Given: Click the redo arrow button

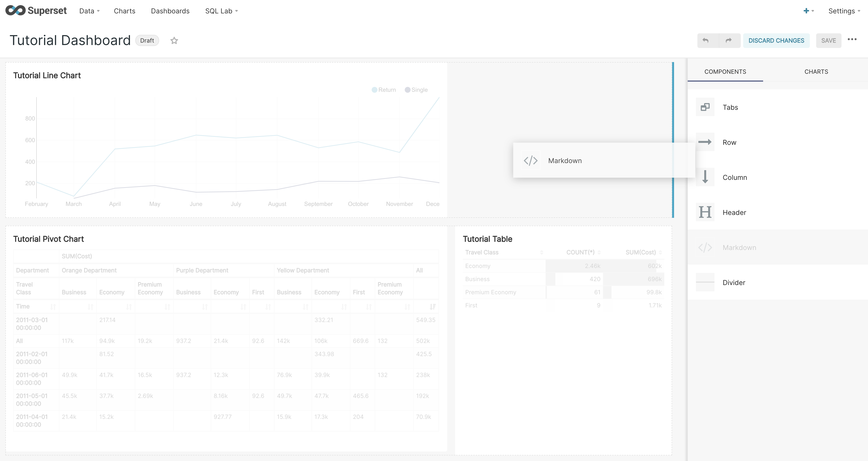Looking at the screenshot, I should pos(729,40).
